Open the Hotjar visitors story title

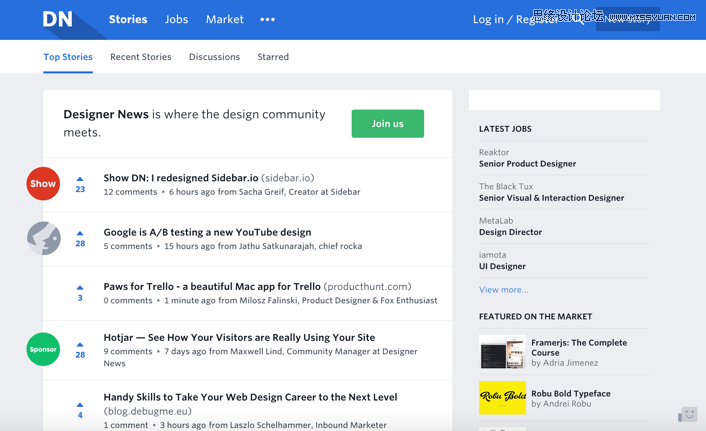[x=239, y=337]
